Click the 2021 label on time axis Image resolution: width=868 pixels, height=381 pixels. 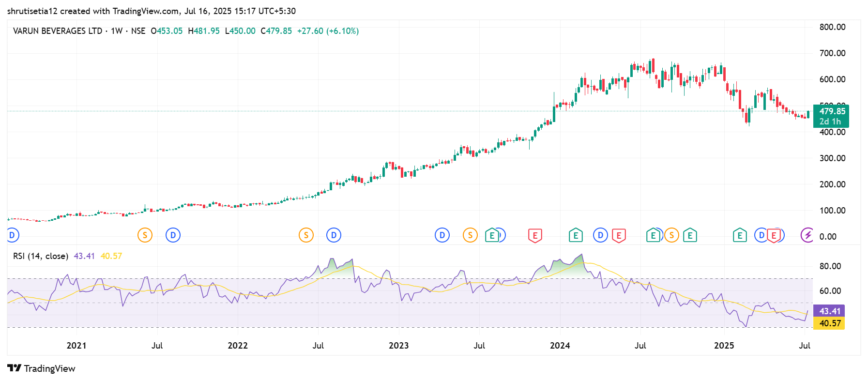coord(76,346)
